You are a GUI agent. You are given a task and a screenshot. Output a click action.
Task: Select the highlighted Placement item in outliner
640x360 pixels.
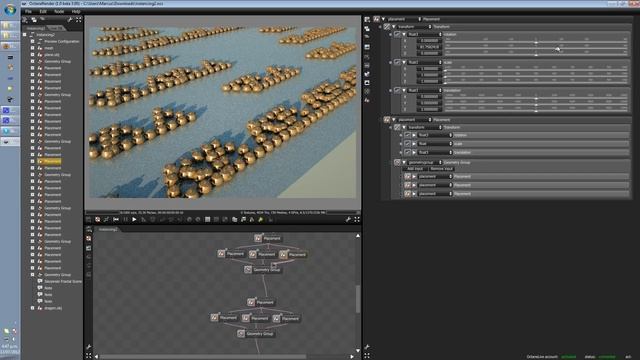click(x=53, y=161)
